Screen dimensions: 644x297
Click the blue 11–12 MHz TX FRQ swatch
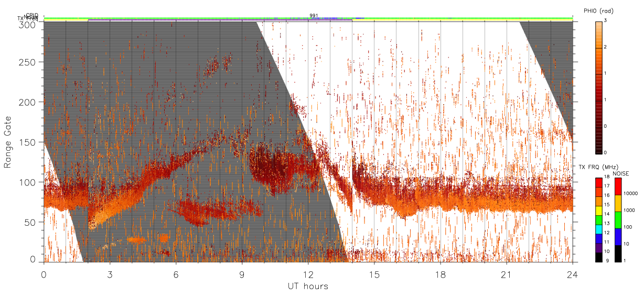(x=598, y=238)
